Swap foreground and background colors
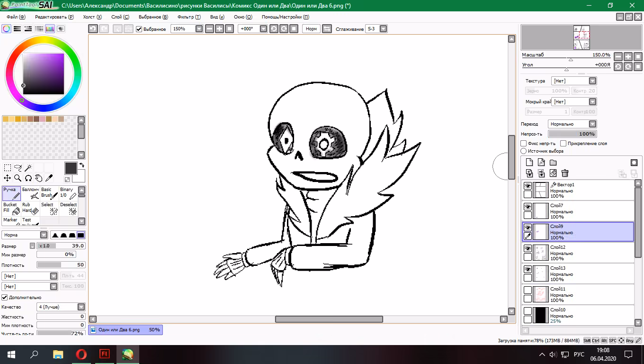Screen dimensions: 644x364 (81, 165)
